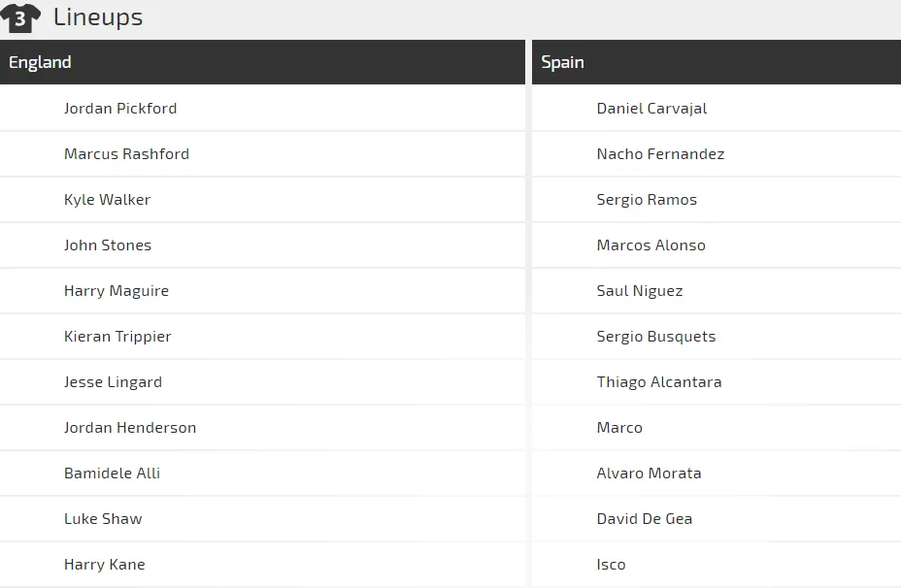Screen dimensions: 901x588
Task: Click on Sergio Ramos
Action: (647, 200)
